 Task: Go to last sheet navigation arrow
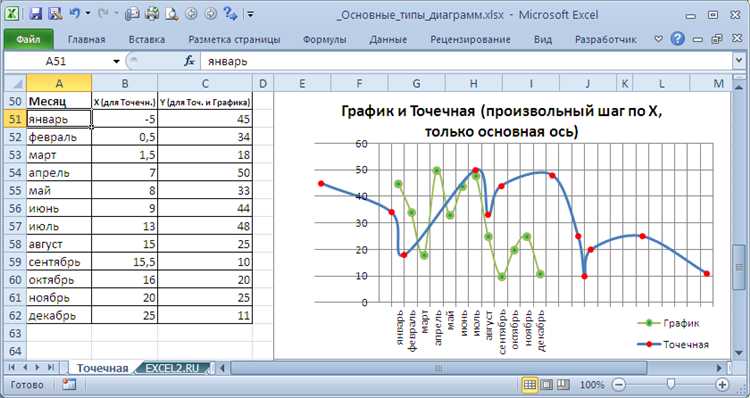pyautogui.click(x=50, y=368)
